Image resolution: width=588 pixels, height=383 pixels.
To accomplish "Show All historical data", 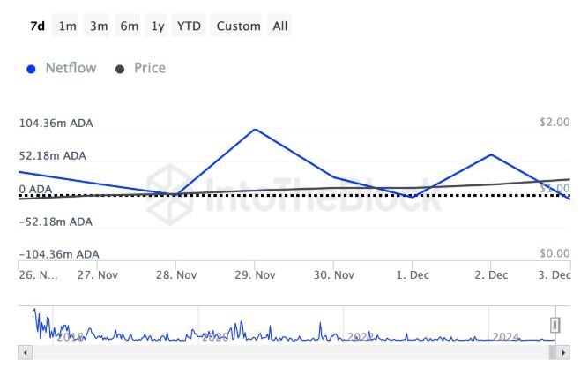I will click(x=280, y=26).
